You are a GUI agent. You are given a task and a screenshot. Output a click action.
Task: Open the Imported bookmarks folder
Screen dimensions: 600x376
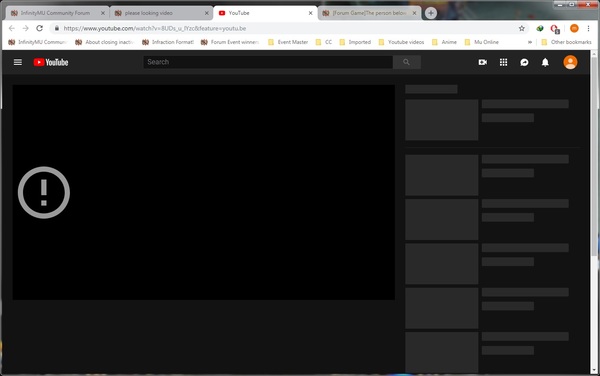click(x=355, y=42)
